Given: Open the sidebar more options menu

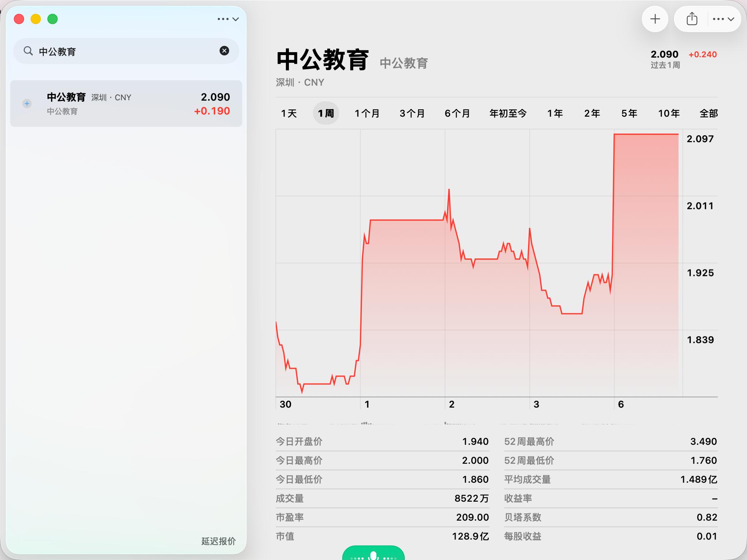Looking at the screenshot, I should tap(228, 19).
